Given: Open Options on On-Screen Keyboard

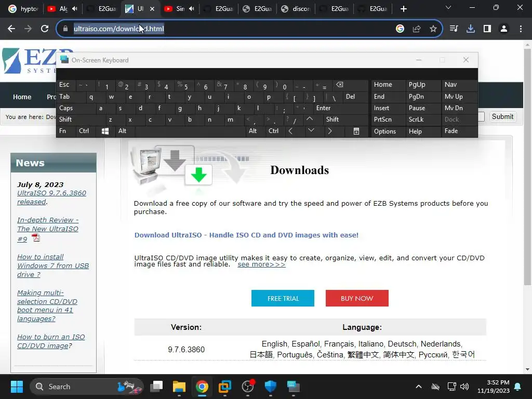Looking at the screenshot, I should [x=385, y=131].
